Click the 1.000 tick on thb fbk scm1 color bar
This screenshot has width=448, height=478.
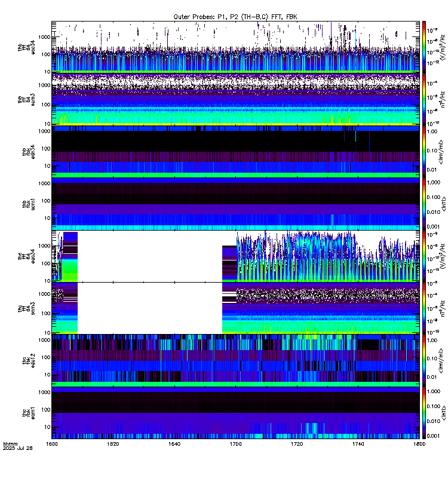point(434,182)
